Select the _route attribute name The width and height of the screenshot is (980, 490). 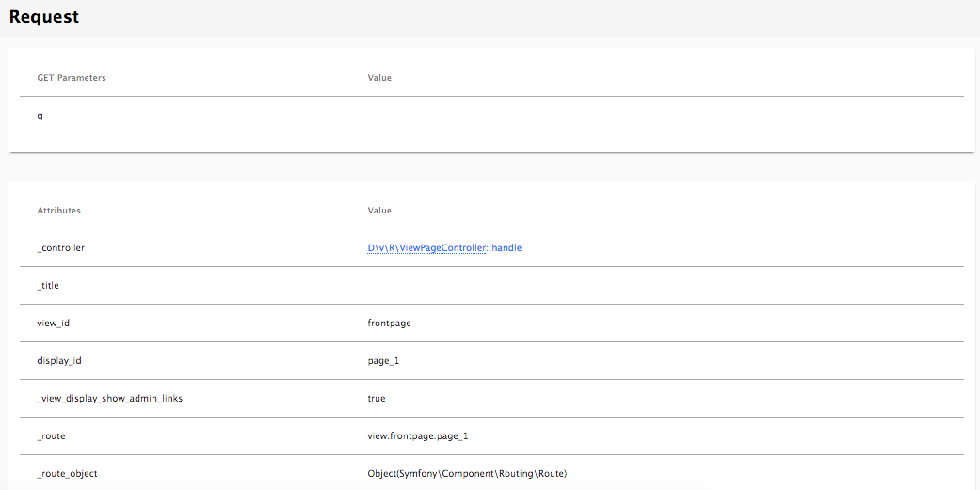pyautogui.click(x=52, y=436)
